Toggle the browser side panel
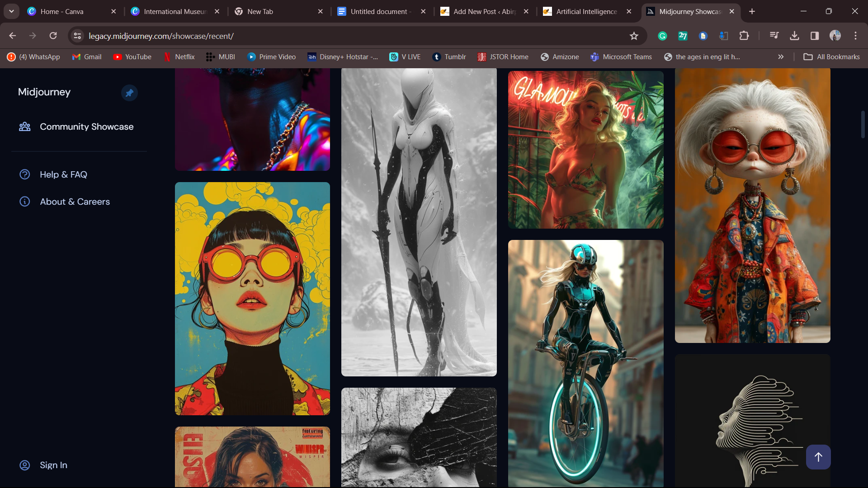Image resolution: width=868 pixels, height=488 pixels. pyautogui.click(x=815, y=36)
